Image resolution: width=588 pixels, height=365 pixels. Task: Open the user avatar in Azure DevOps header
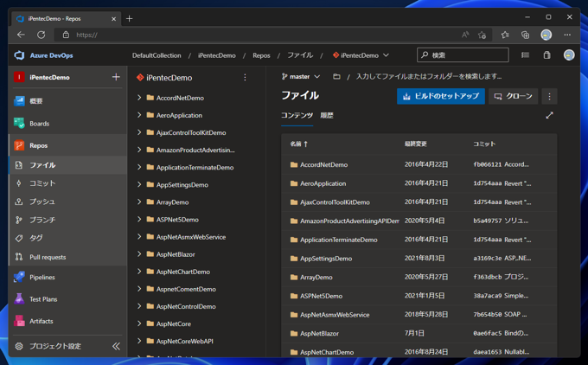point(569,55)
